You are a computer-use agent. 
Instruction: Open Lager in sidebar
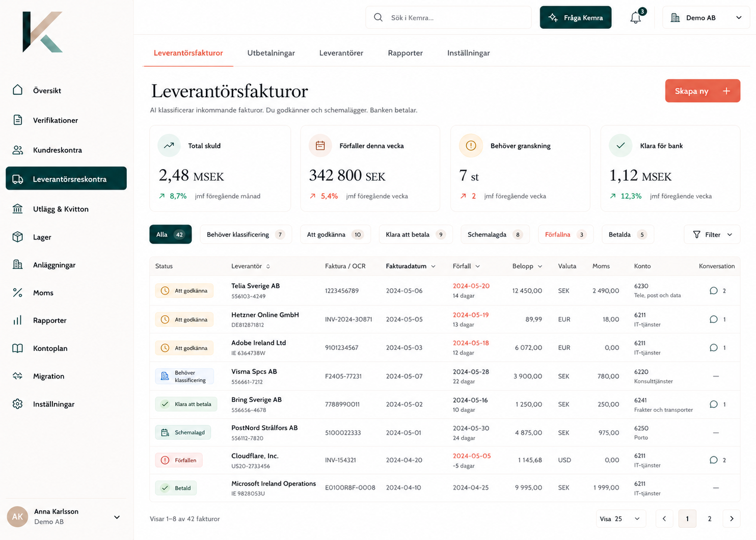coord(66,237)
